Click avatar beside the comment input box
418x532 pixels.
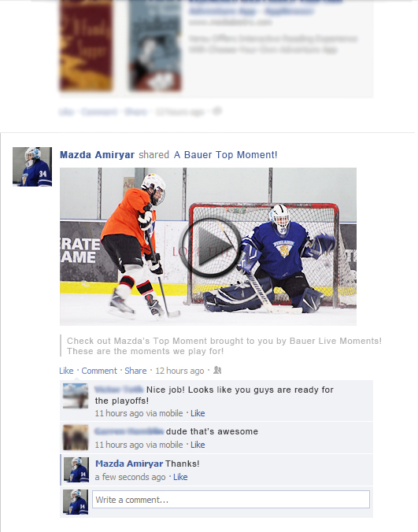pos(76,502)
